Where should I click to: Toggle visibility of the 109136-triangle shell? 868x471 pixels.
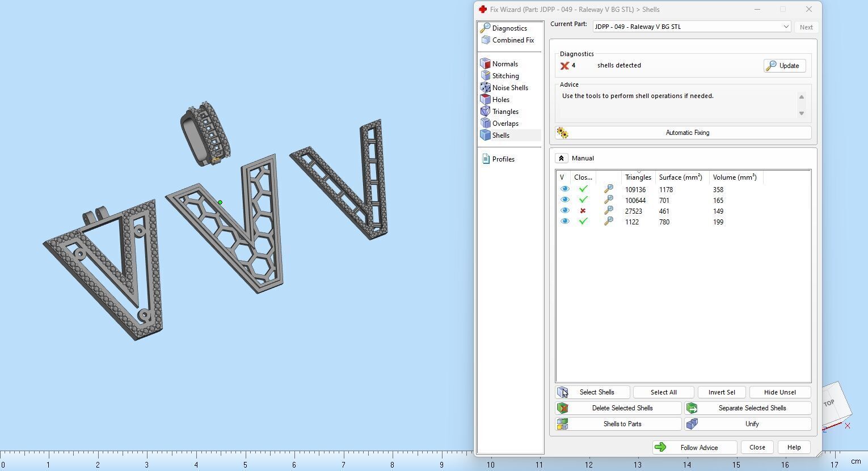[564, 189]
